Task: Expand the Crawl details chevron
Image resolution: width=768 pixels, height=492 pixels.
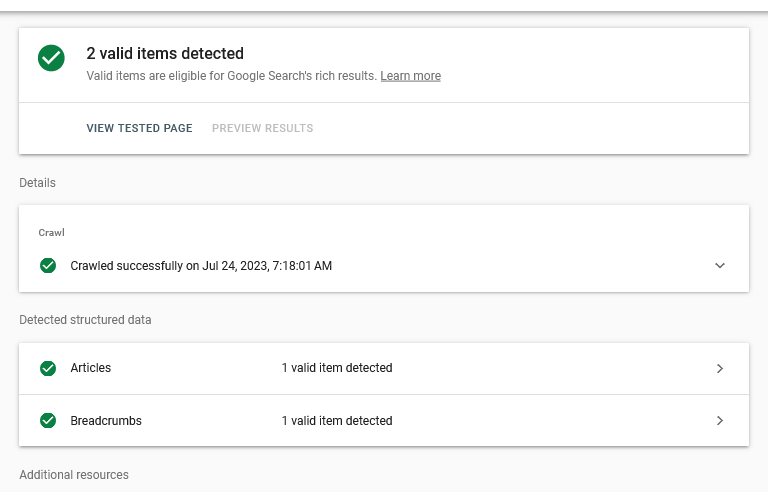Action: pyautogui.click(x=720, y=266)
